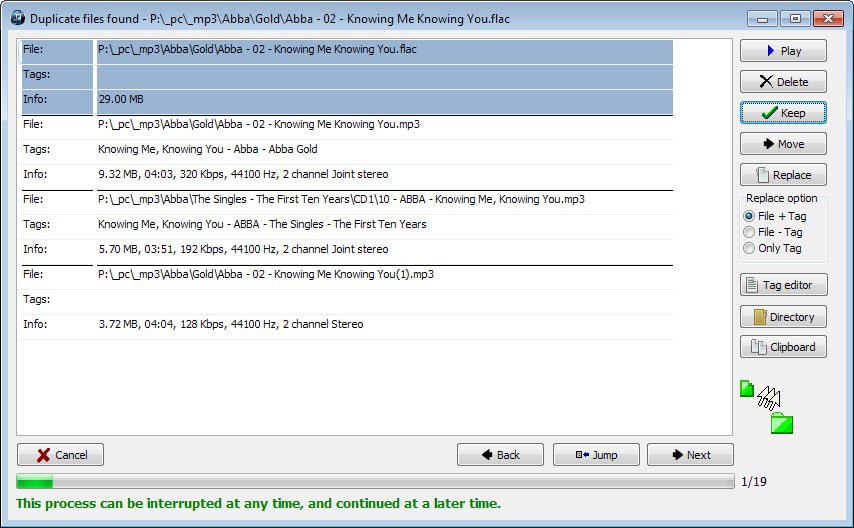Viewport: 854px width, 528px height.
Task: Click the Replace button
Action: [x=783, y=175]
